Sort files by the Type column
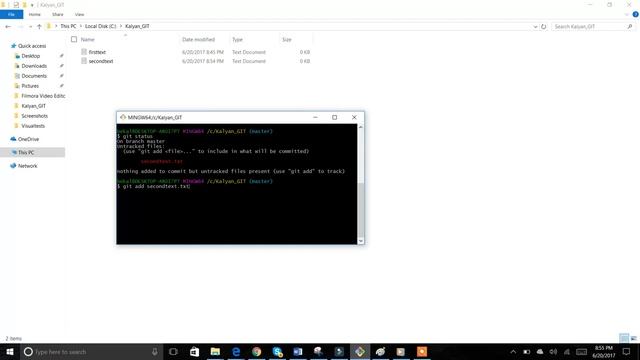 point(237,40)
